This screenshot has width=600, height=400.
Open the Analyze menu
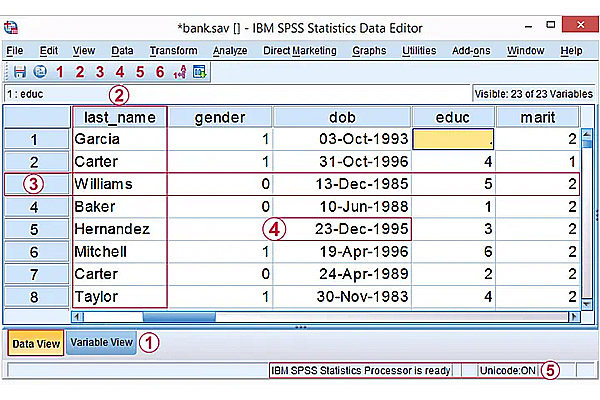[x=230, y=51]
